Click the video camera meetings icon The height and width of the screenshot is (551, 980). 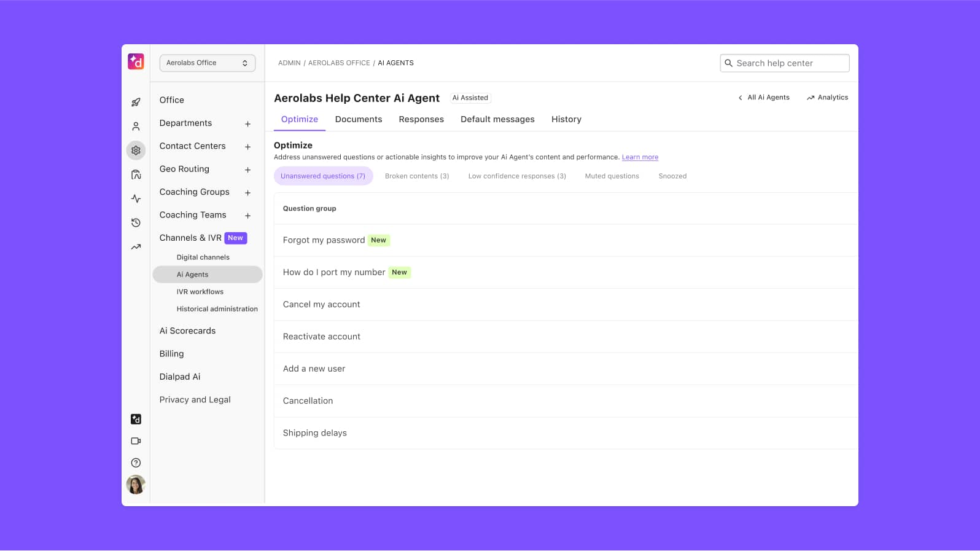coord(136,441)
